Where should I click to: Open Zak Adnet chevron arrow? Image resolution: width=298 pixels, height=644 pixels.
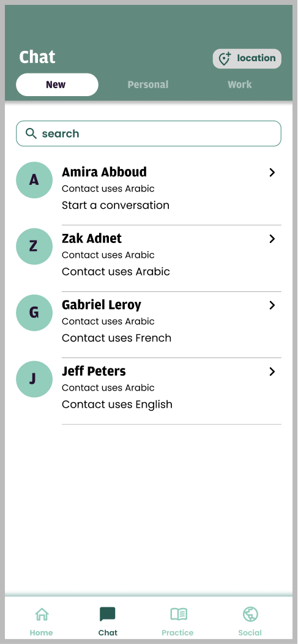(272, 239)
